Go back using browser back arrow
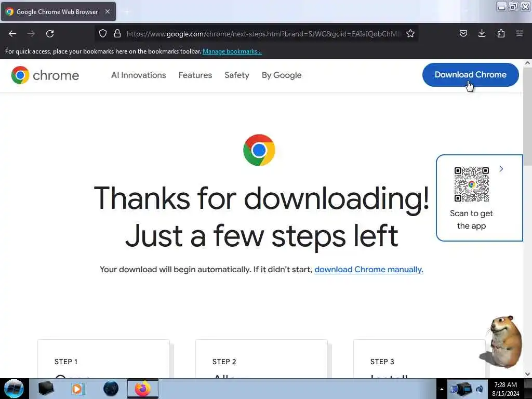The height and width of the screenshot is (399, 532). click(12, 34)
